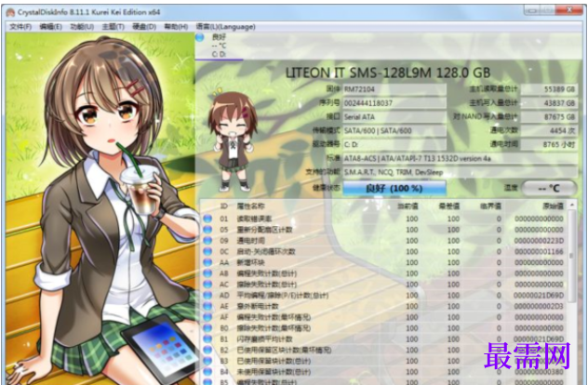Viewport: 588px width, 385px height.
Task: Open the 功能(U) menu
Action: 82,27
